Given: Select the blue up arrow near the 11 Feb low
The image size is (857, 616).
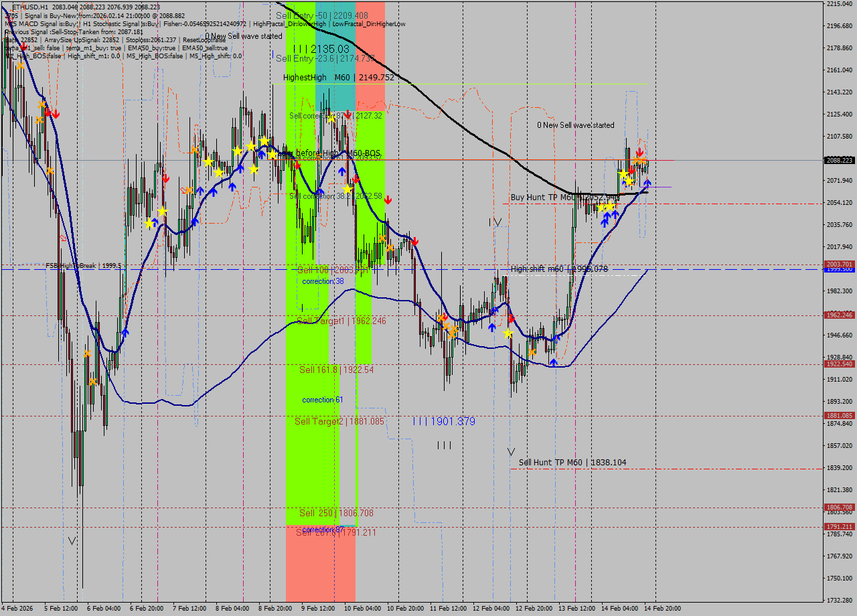Looking at the screenshot, I should pyautogui.click(x=493, y=327).
